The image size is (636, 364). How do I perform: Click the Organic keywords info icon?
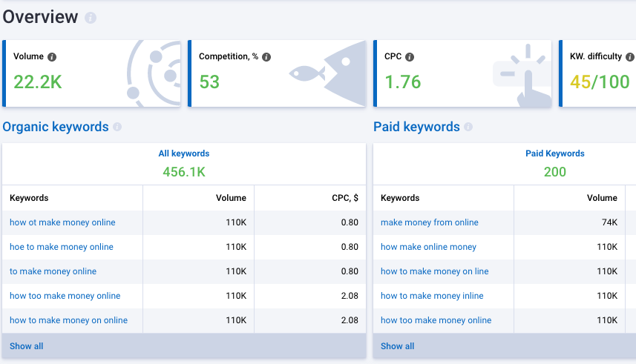117,127
